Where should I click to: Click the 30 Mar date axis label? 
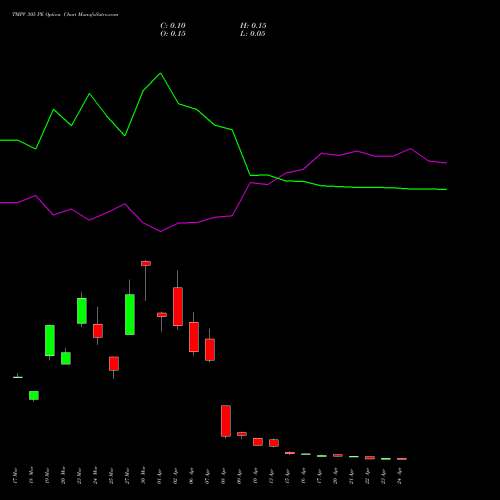pyautogui.click(x=143, y=475)
